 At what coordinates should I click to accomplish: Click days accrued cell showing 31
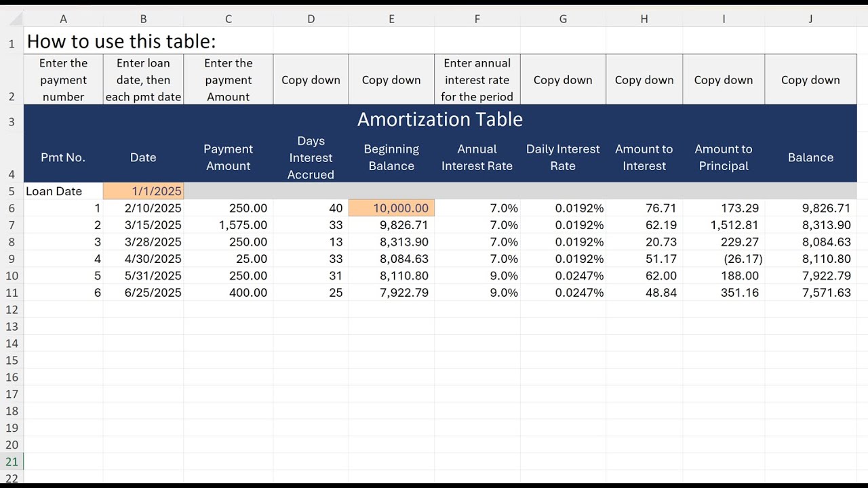(x=311, y=276)
